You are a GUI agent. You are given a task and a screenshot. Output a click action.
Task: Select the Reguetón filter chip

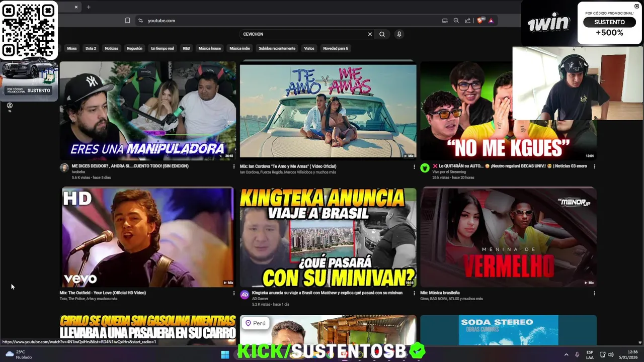[x=134, y=48]
